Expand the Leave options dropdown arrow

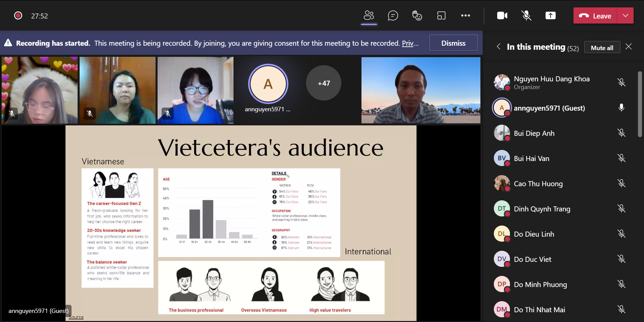pyautogui.click(x=626, y=16)
